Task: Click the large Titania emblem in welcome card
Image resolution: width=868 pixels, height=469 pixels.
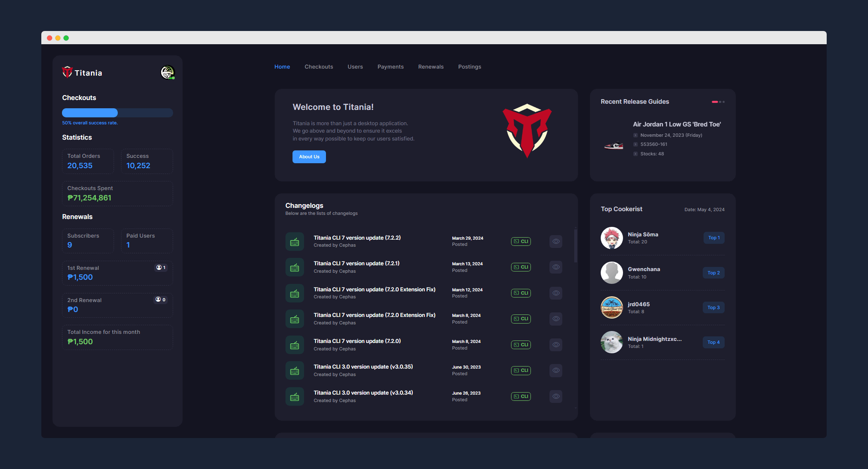Action: pos(527,130)
